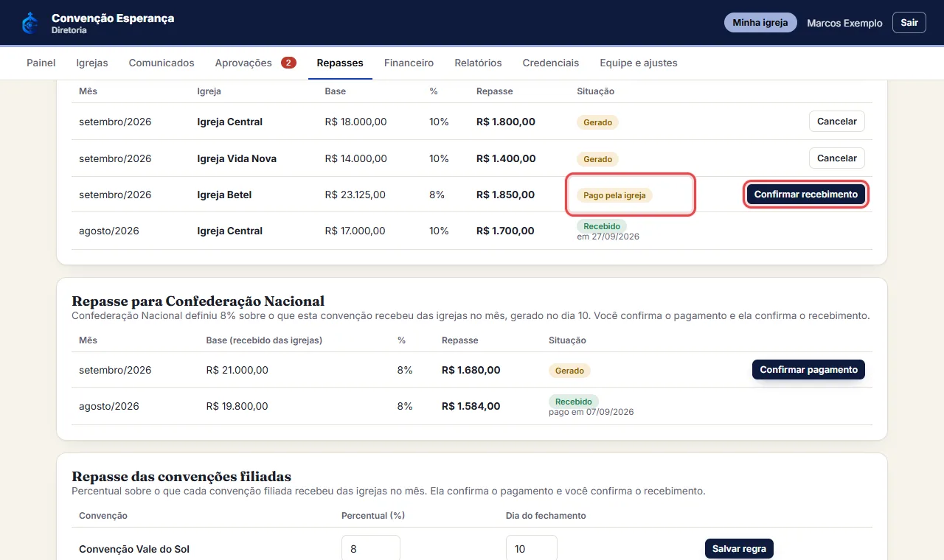
Task: Open Equipe e ajustes tab
Action: [639, 63]
